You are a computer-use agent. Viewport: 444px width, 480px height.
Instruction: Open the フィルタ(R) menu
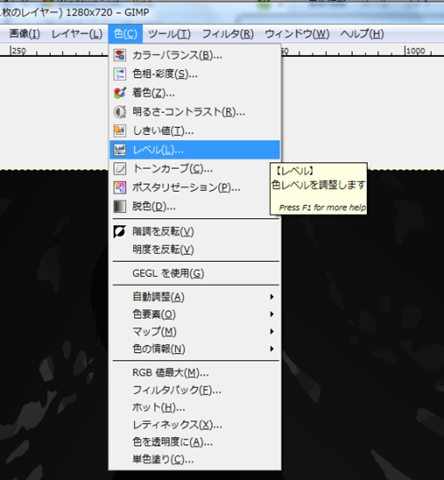pos(228,34)
